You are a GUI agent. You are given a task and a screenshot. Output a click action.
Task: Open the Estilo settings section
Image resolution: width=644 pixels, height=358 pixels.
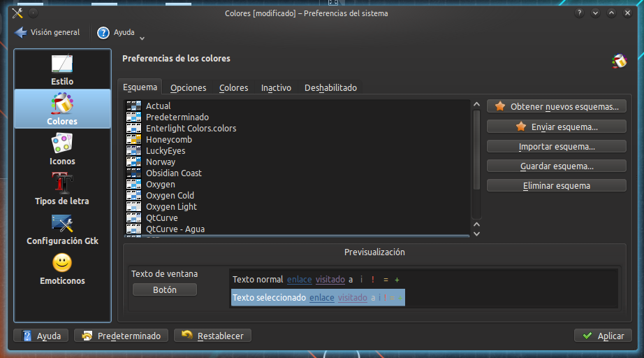point(62,69)
